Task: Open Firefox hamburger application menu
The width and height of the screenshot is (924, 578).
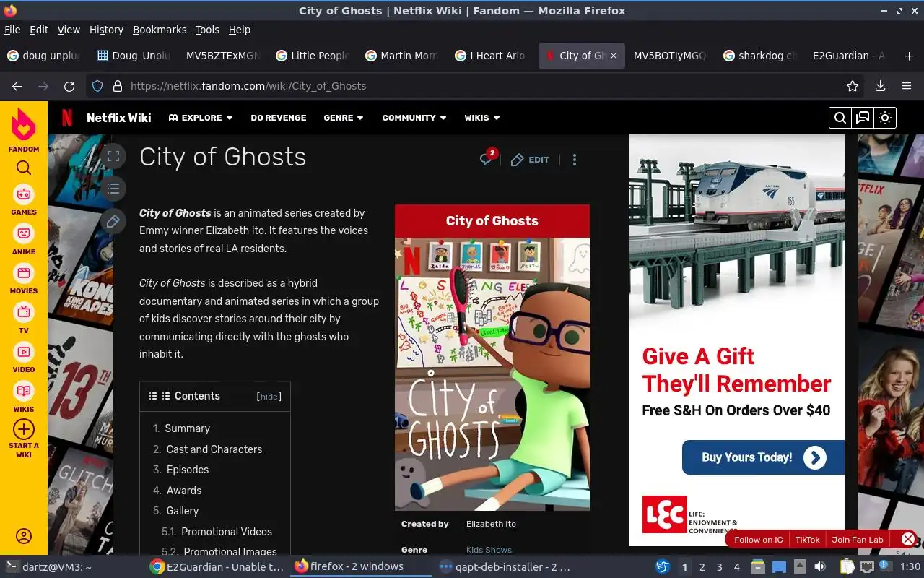Action: tap(907, 86)
